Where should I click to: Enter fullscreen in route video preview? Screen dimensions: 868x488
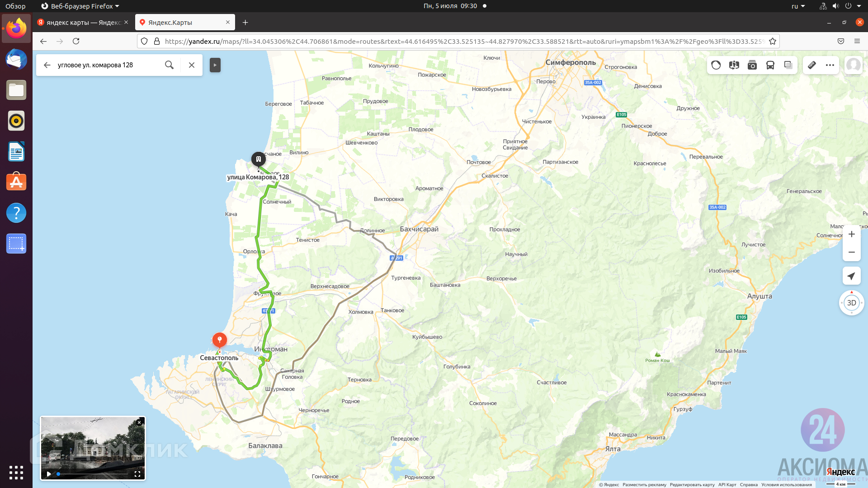click(x=137, y=474)
